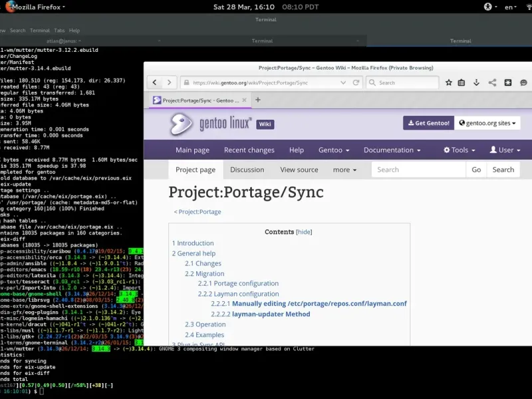
Task: Select the third Terminal tab
Action: click(460, 41)
